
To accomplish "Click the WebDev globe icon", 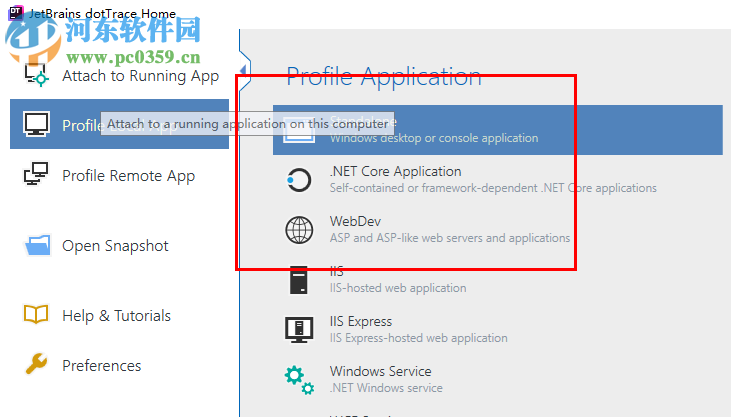I will [299, 230].
